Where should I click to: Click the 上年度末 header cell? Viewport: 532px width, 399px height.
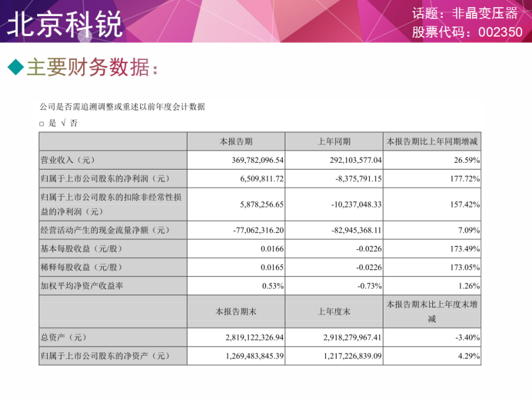point(334,311)
